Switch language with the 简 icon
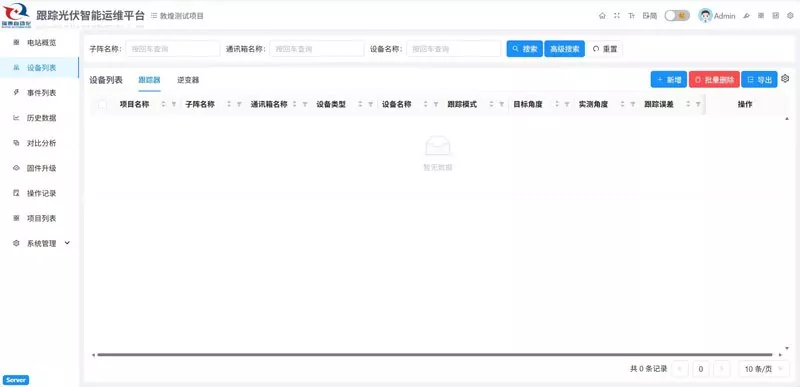800x387 pixels. click(650, 16)
